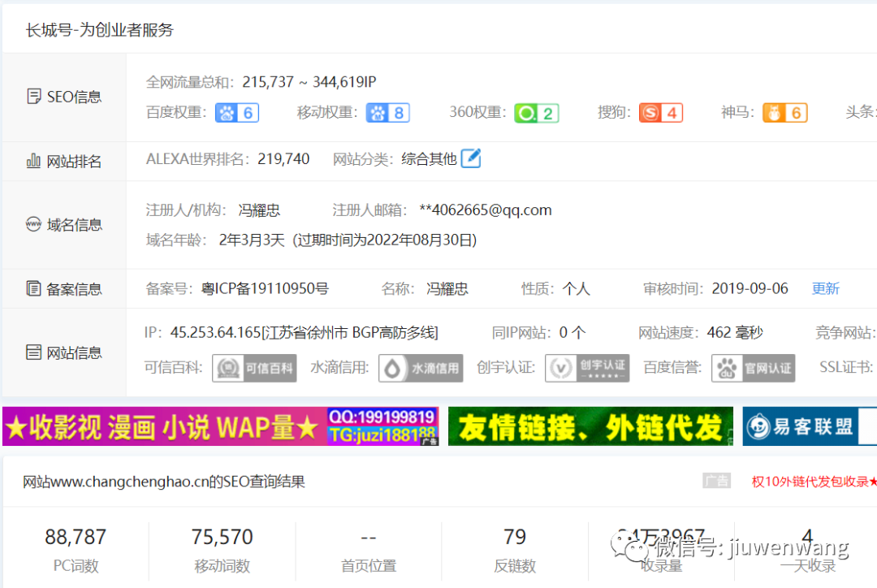The height and width of the screenshot is (588, 877).
Task: Click the 域名信息 www globe icon
Action: [x=33, y=224]
